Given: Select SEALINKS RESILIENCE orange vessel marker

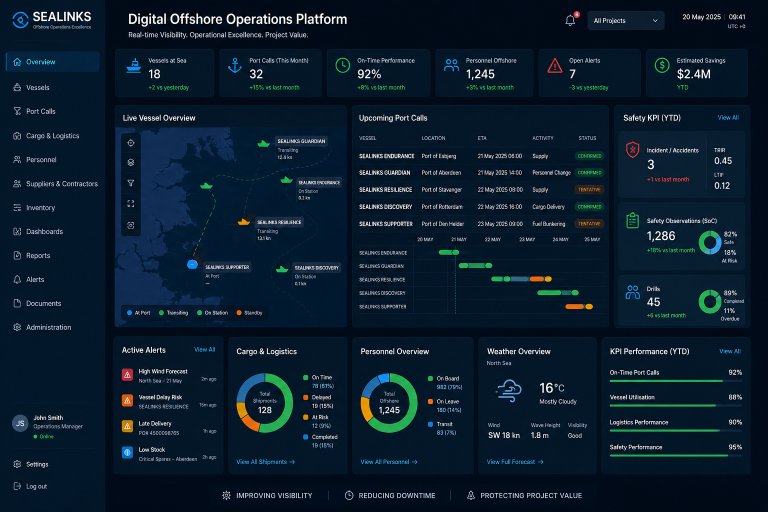Looking at the screenshot, I should pyautogui.click(x=244, y=221).
